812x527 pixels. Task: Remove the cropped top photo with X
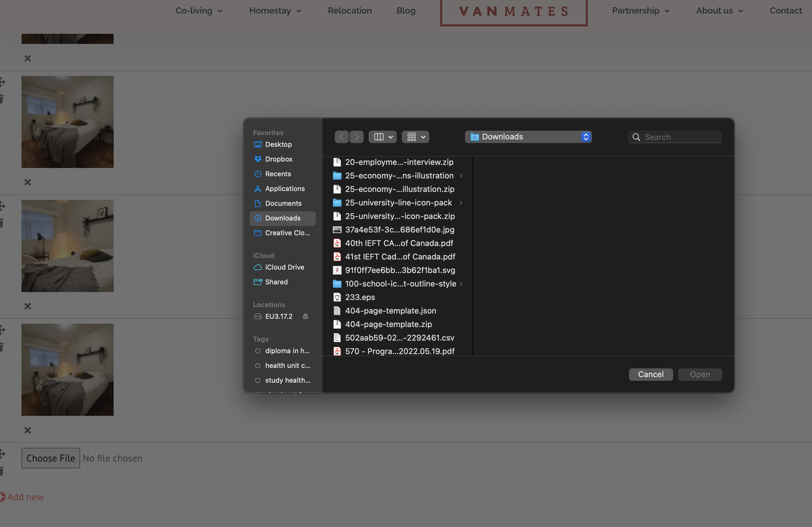point(28,58)
